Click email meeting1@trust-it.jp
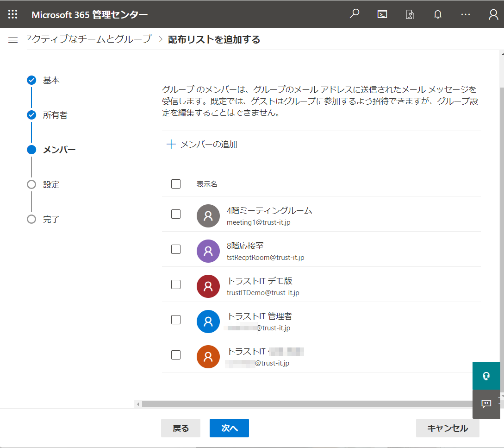The image size is (504, 448). [x=258, y=222]
